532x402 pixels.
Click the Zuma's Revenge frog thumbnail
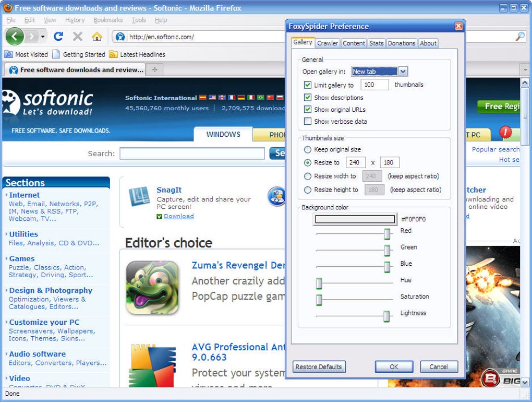152,288
